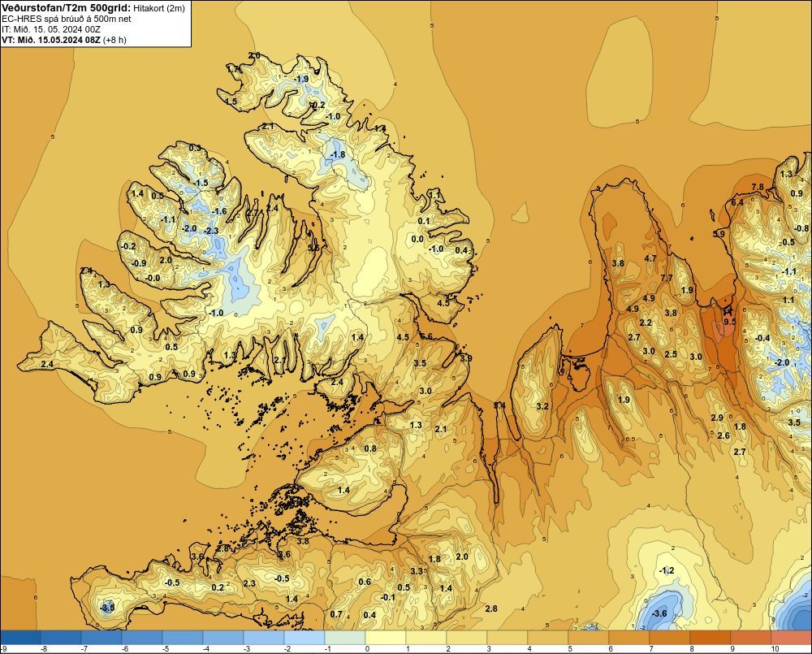The height and width of the screenshot is (654, 812).
Task: Click the 2.2 temperature value
Action: [646, 323]
